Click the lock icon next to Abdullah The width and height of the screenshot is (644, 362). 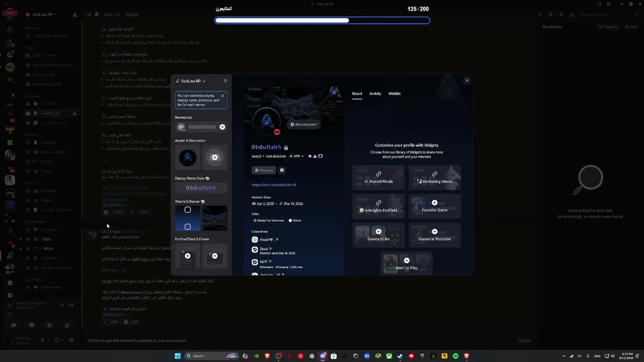286,148
